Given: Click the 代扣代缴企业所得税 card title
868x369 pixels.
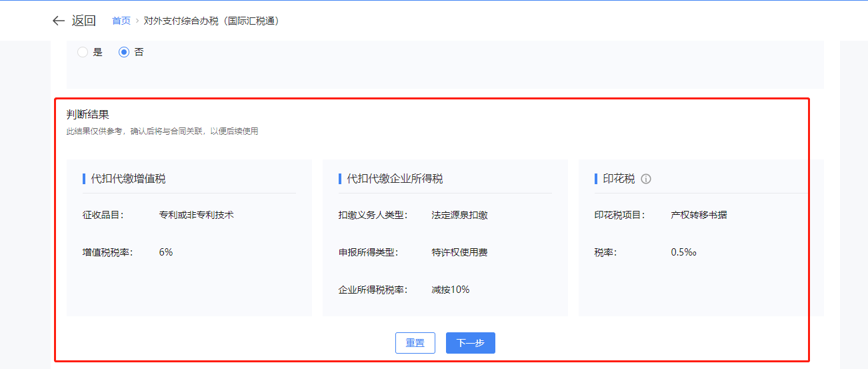Looking at the screenshot, I should coord(395,179).
